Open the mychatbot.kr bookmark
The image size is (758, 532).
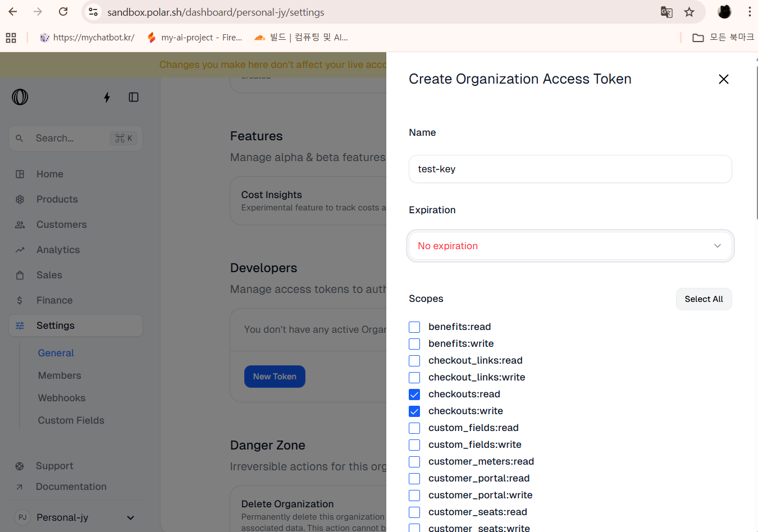point(87,38)
